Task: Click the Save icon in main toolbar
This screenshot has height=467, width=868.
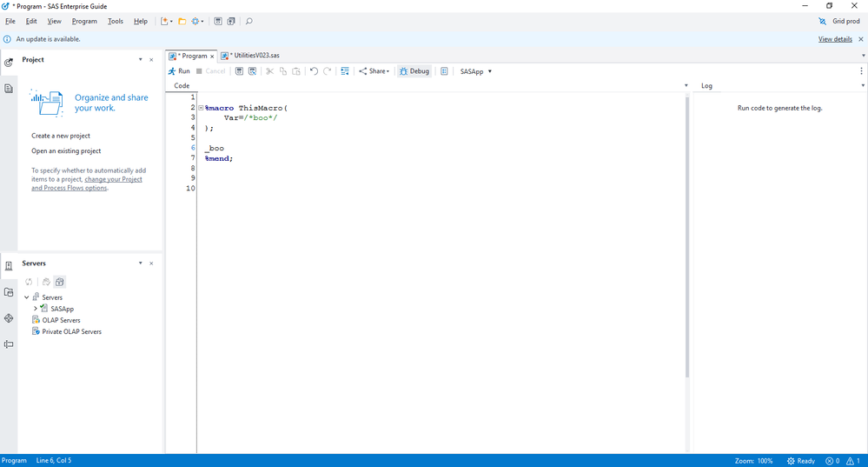Action: point(218,21)
